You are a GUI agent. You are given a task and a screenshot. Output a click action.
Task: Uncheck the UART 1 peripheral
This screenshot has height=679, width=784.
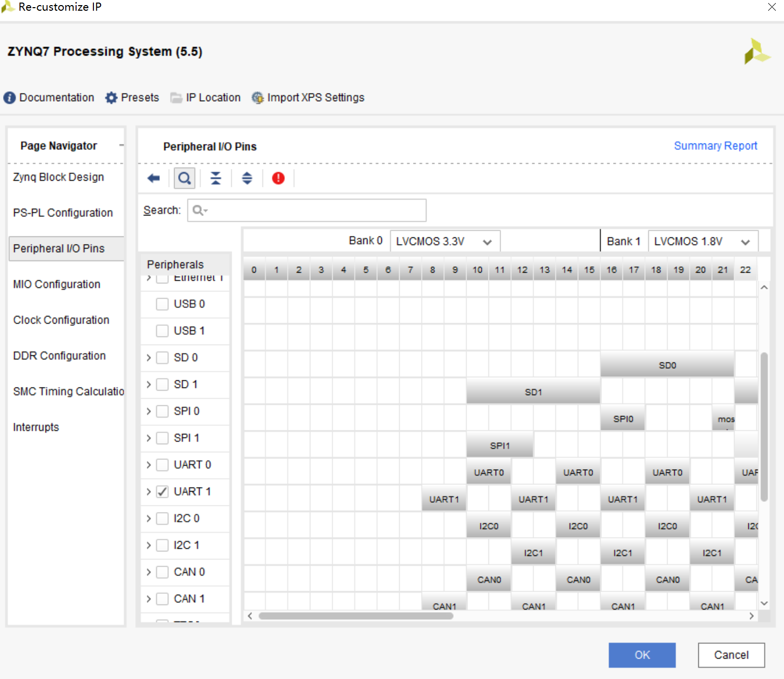[x=162, y=492]
